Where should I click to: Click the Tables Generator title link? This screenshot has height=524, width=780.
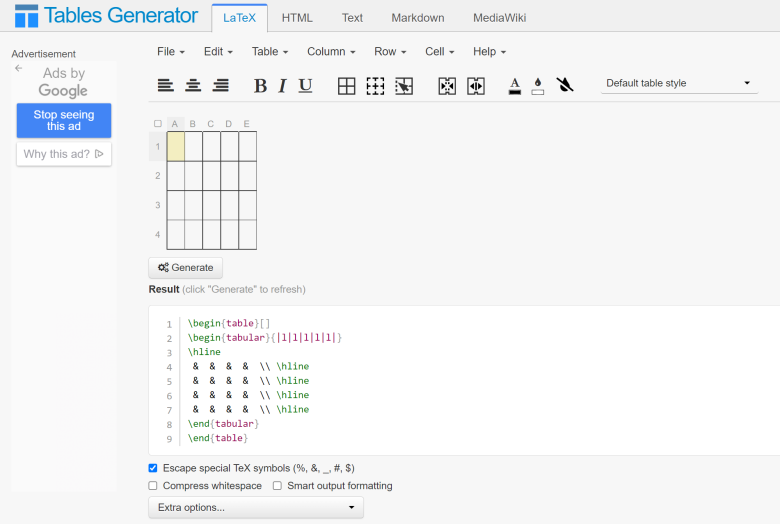[121, 15]
